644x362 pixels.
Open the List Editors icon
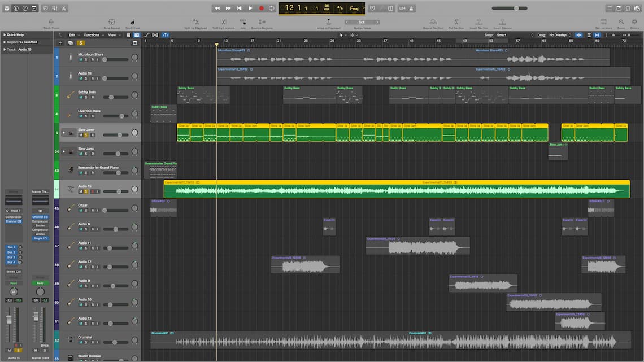(x=610, y=8)
